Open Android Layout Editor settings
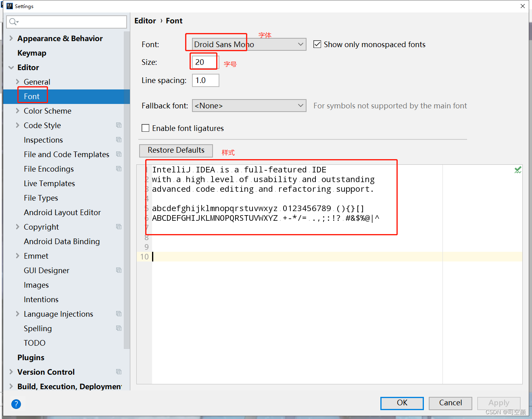532x419 pixels. click(62, 212)
